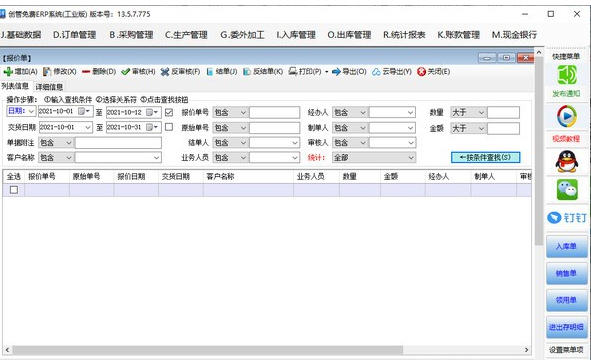Click the 导出(O) export arrow icon
Viewport: 591px width, 360px height.
[x=336, y=72]
